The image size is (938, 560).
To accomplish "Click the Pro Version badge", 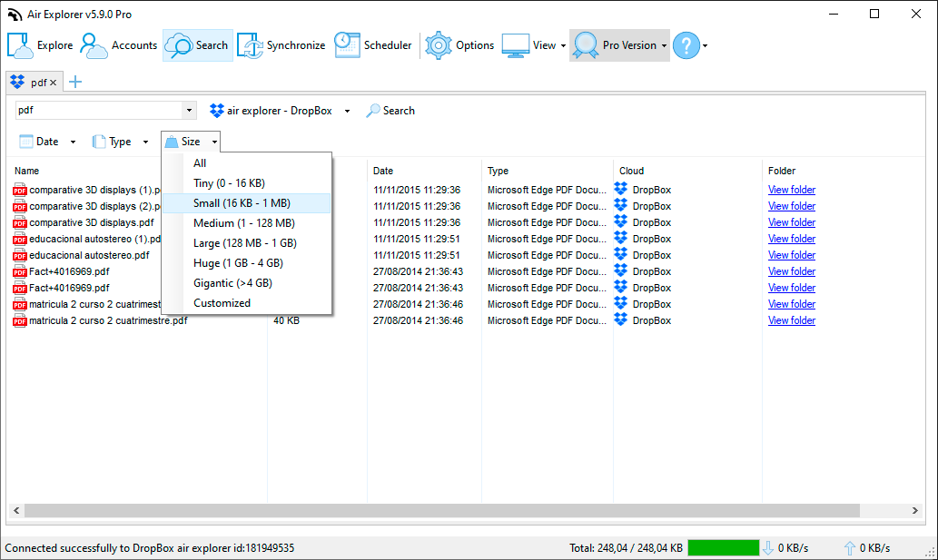I will pyautogui.click(x=619, y=45).
